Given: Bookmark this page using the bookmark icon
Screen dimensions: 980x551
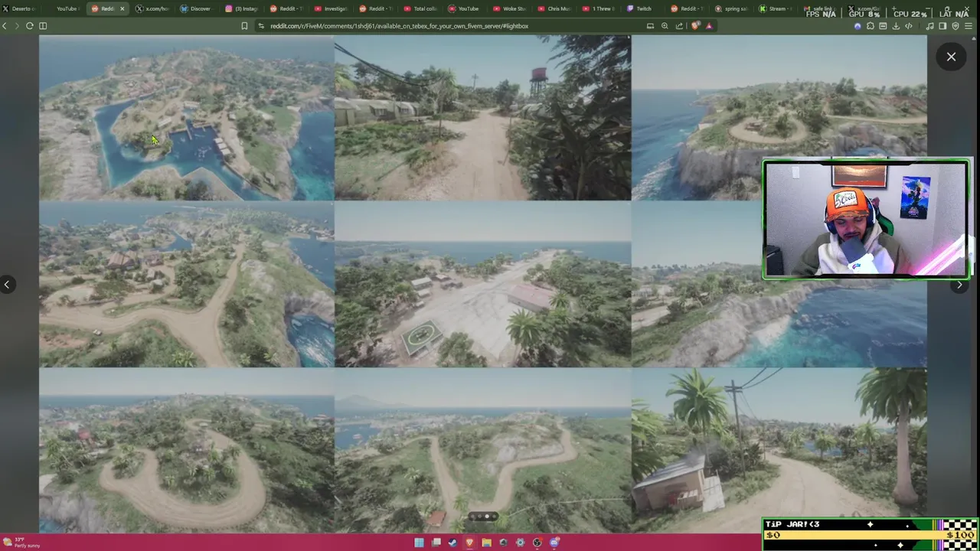Looking at the screenshot, I should click(x=244, y=26).
